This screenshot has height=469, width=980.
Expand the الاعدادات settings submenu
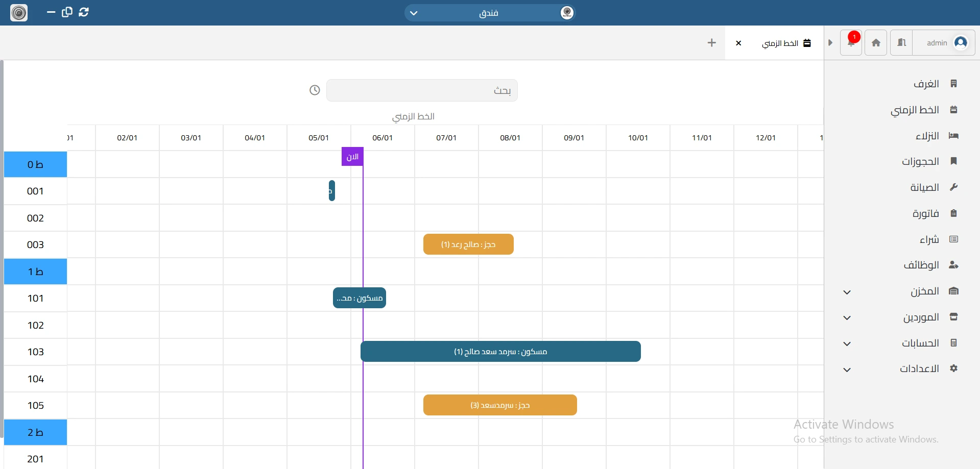pos(847,369)
